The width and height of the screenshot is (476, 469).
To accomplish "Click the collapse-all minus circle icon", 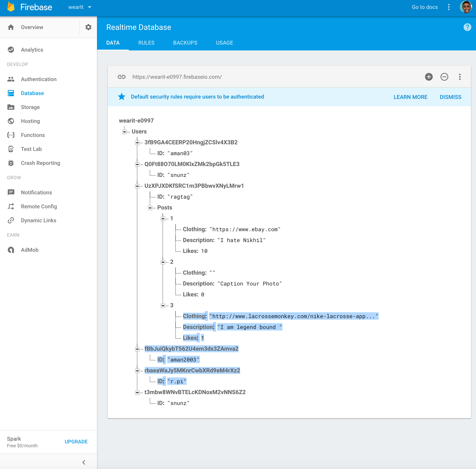I will [444, 77].
